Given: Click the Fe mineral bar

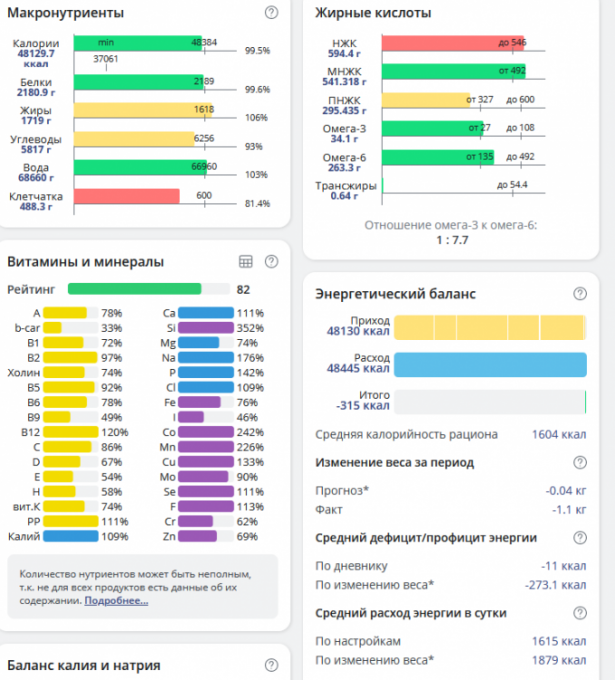Looking at the screenshot, I should click(x=196, y=403).
